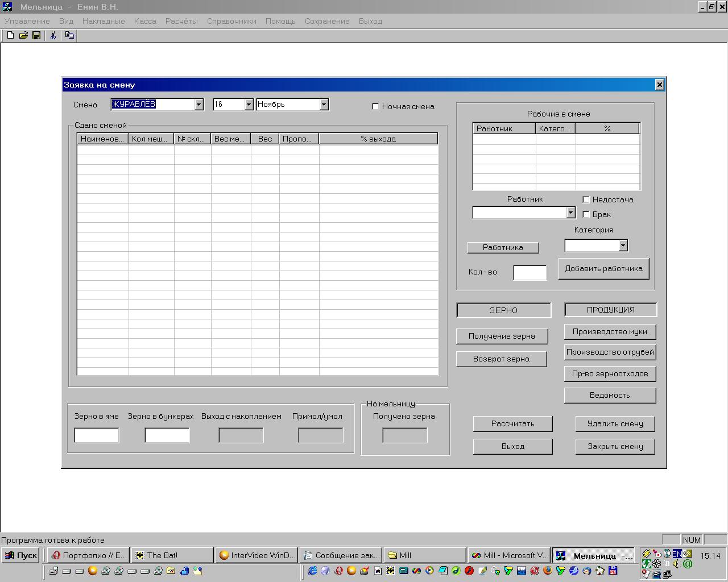Tick the Недостача checkbox

[x=586, y=199]
